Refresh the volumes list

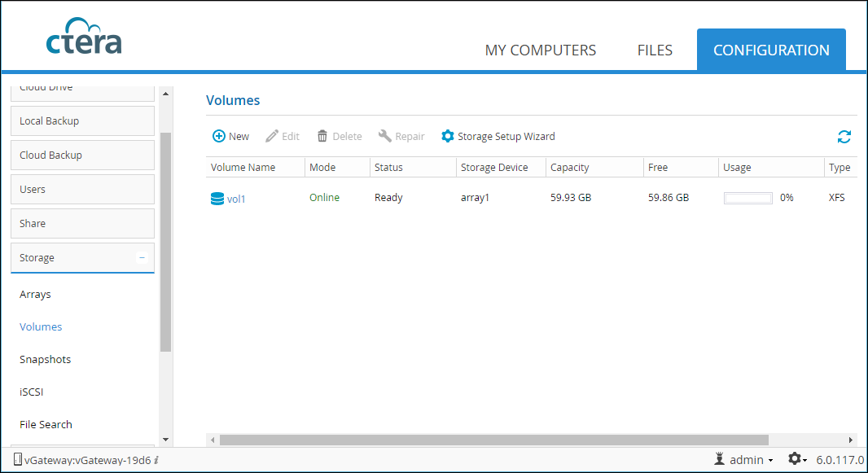coord(844,137)
